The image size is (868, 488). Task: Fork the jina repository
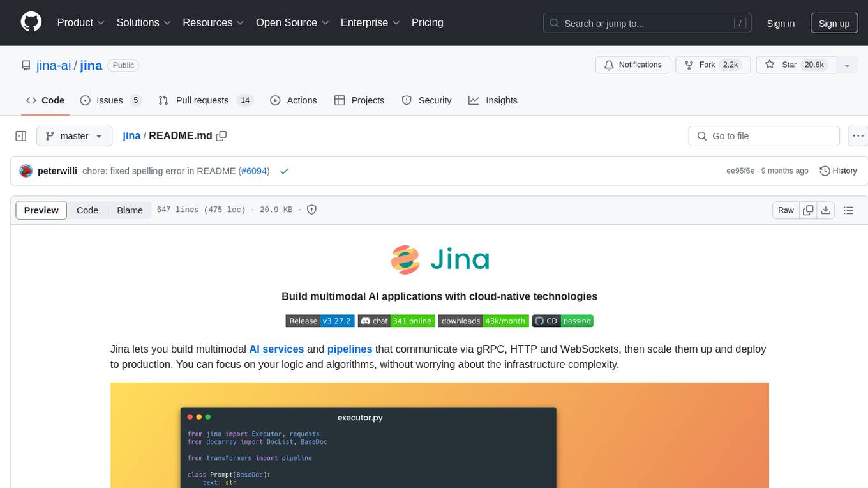tap(712, 65)
